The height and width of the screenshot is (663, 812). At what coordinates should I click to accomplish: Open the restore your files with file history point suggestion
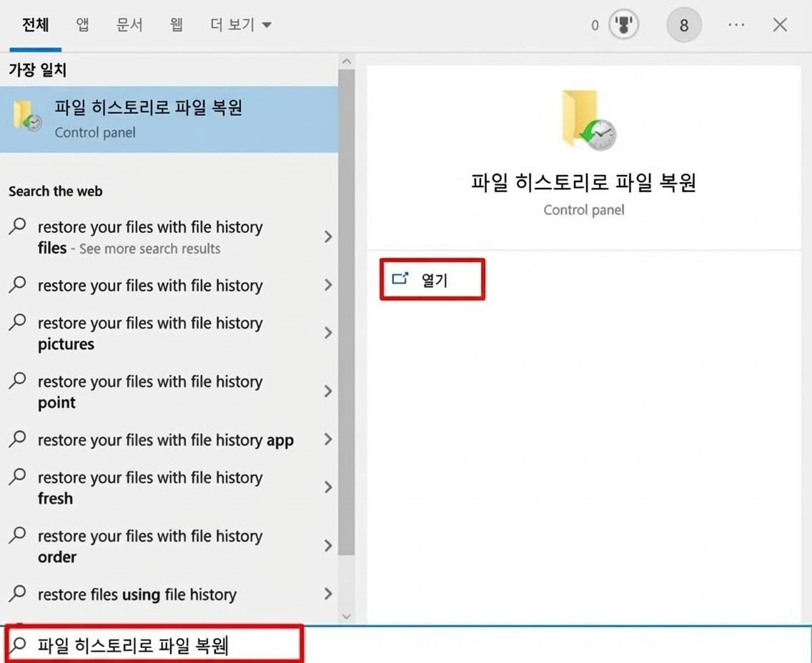tap(151, 392)
